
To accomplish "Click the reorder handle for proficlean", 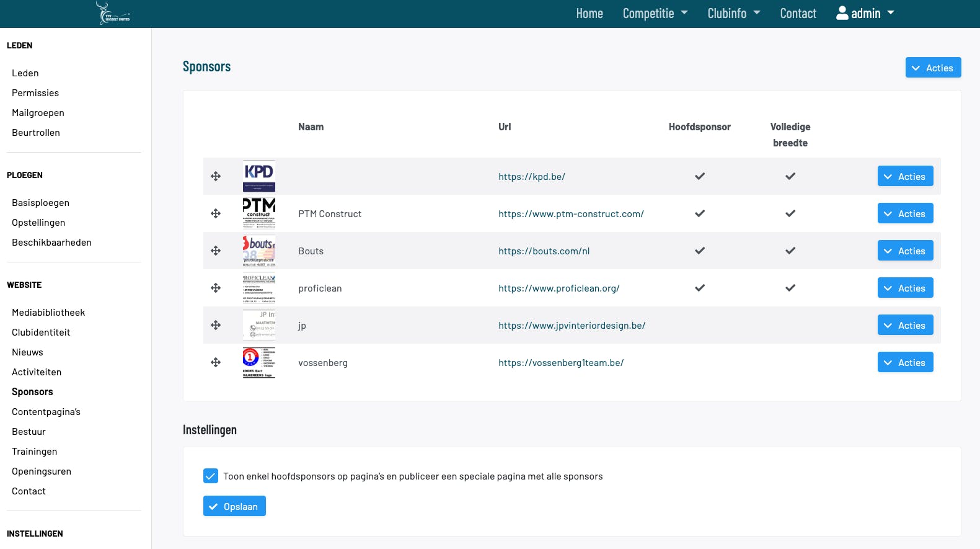I will click(216, 288).
